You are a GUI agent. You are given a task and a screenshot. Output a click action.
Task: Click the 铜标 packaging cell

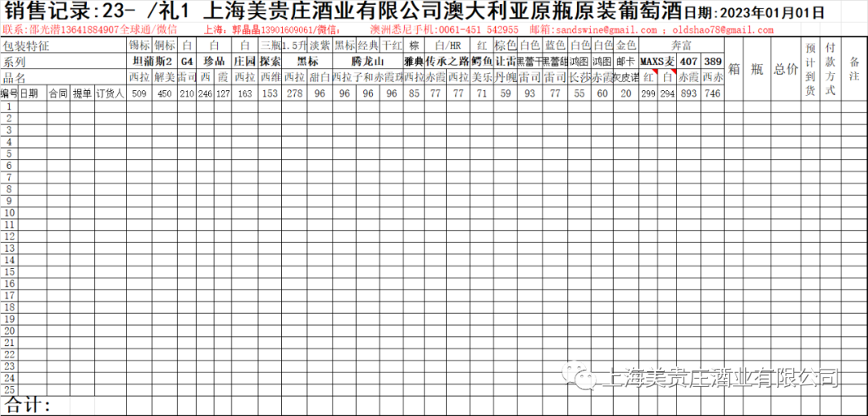pos(165,46)
